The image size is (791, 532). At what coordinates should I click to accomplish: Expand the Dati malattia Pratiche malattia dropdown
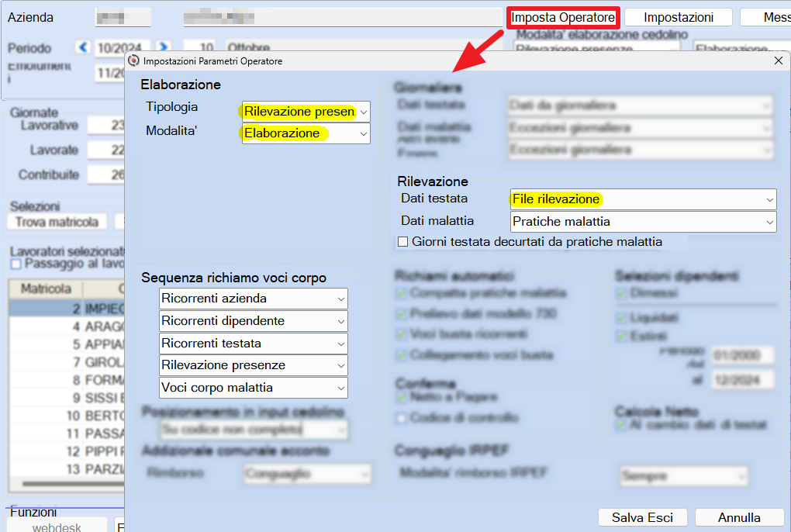(x=643, y=221)
